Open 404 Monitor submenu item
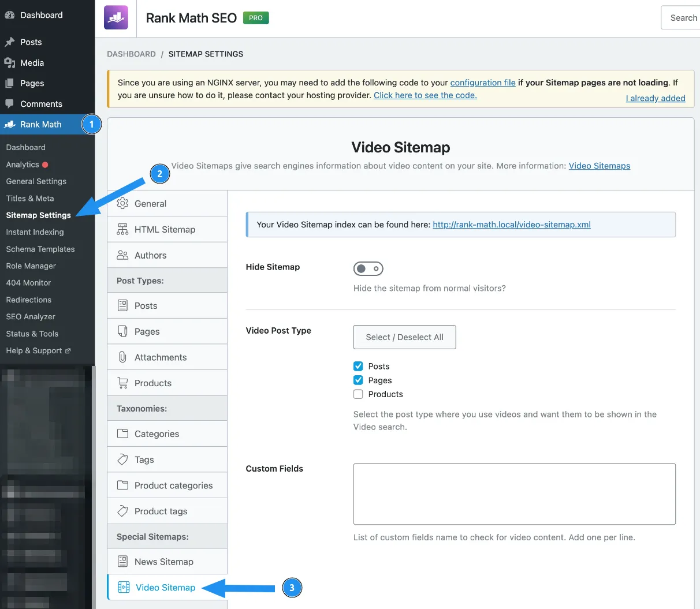The width and height of the screenshot is (700, 609). pos(29,283)
